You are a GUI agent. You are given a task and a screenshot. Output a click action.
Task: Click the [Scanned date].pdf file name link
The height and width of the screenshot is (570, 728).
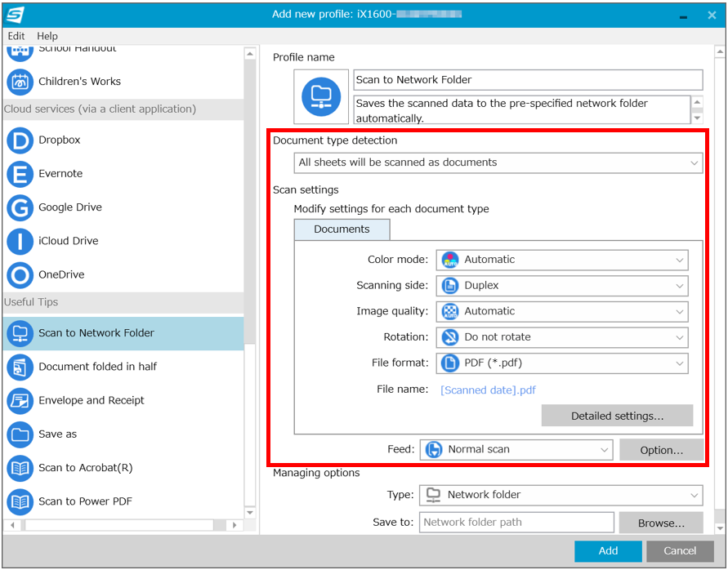tap(488, 390)
